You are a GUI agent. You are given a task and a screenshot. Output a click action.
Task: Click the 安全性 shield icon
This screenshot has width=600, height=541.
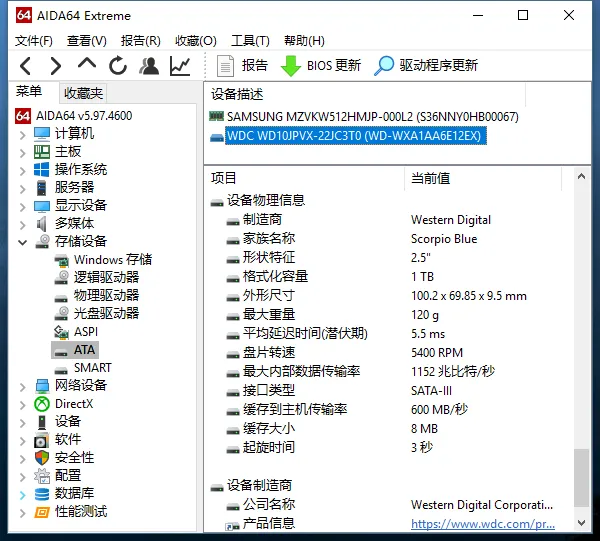point(42,458)
